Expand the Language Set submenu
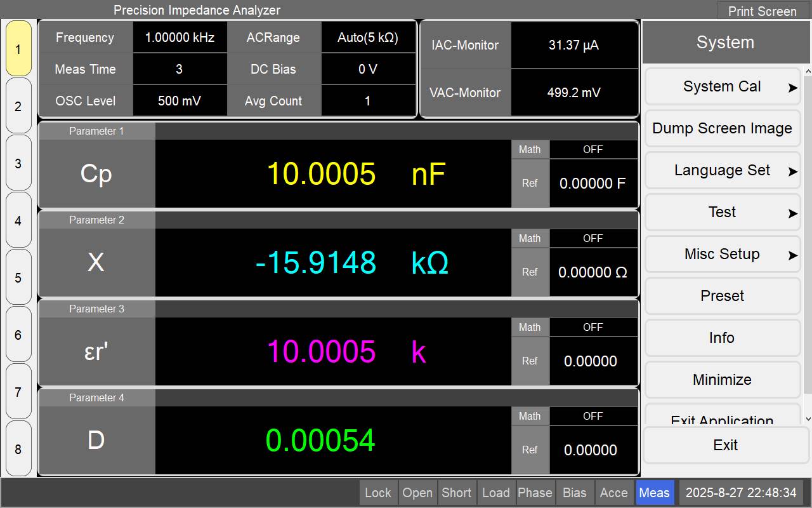The image size is (812, 508). click(x=723, y=171)
